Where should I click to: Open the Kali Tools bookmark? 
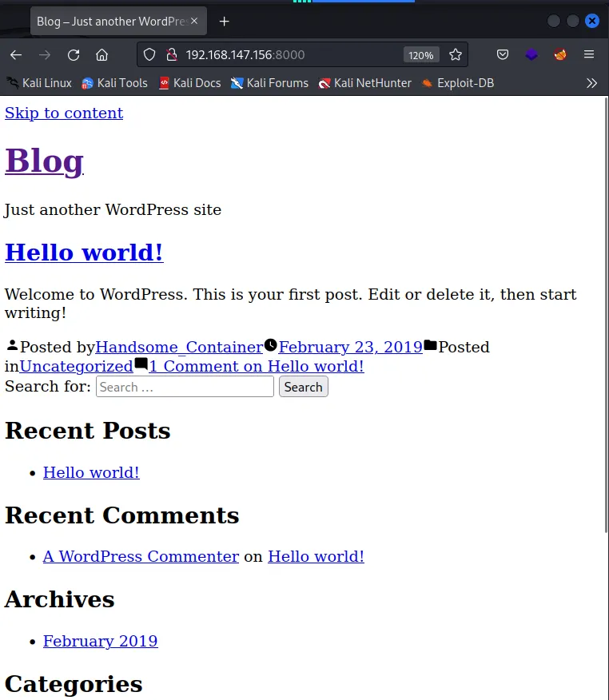pyautogui.click(x=115, y=83)
